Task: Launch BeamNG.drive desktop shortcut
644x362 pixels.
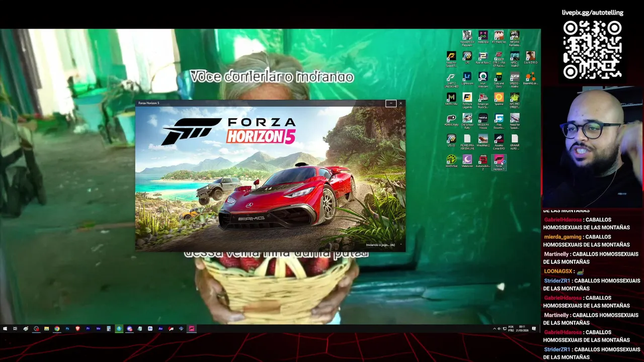Action: [x=531, y=79]
